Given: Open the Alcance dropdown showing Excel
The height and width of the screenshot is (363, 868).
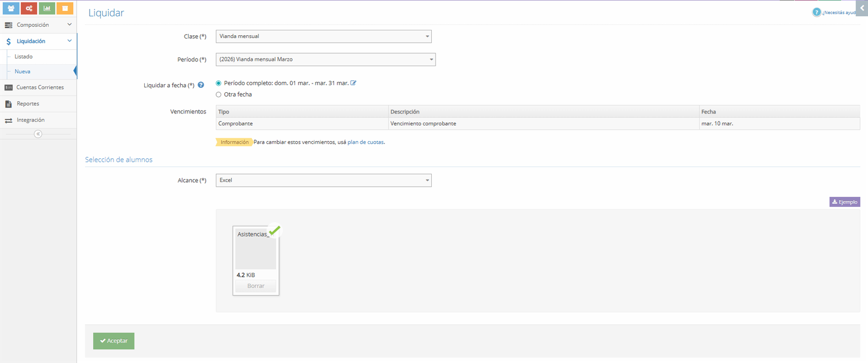Looking at the screenshot, I should pyautogui.click(x=323, y=180).
